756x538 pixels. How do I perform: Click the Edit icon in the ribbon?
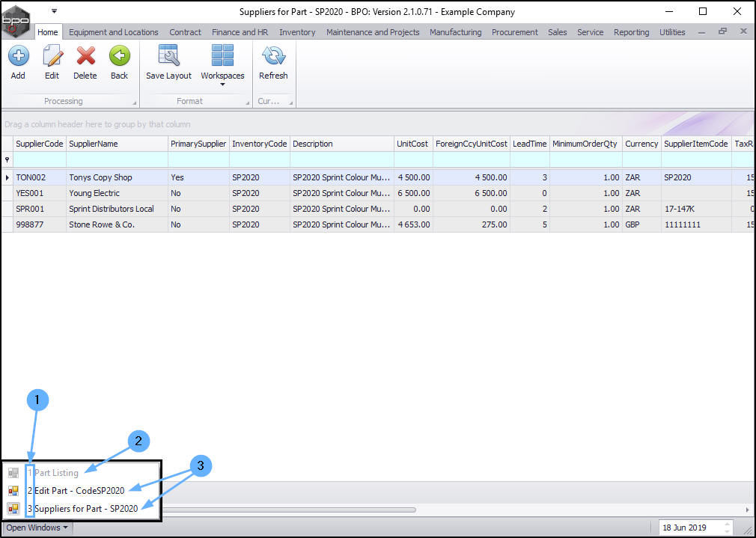pyautogui.click(x=52, y=56)
